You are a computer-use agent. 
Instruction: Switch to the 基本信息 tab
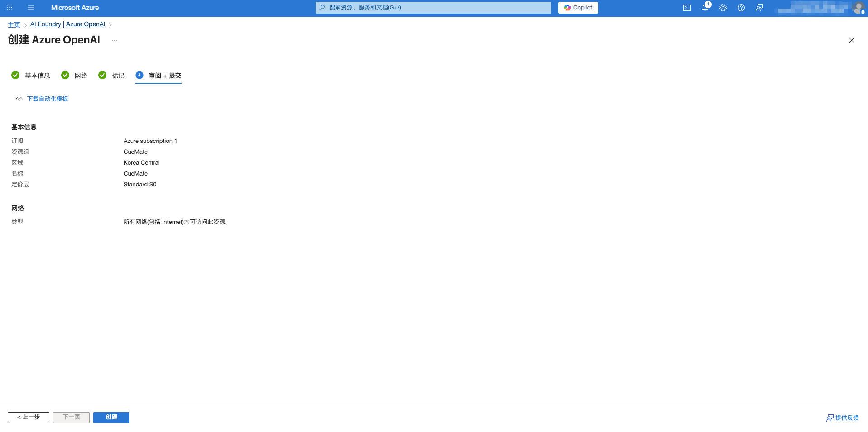[37, 76]
